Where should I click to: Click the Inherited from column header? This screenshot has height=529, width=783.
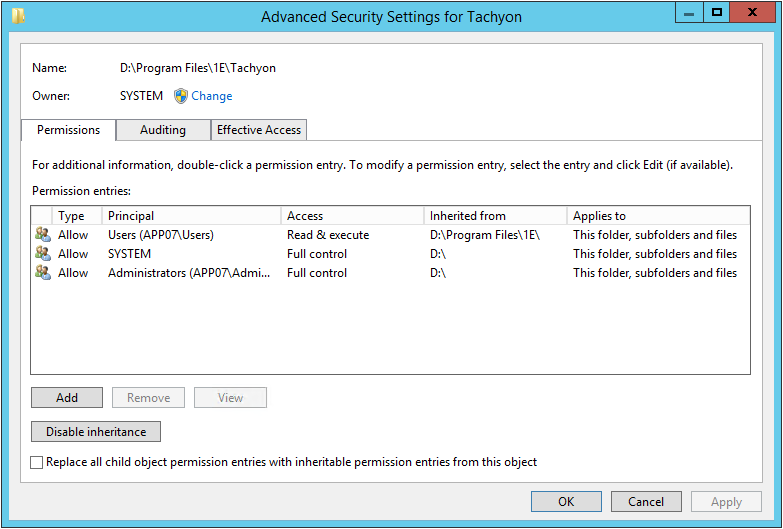[495, 216]
